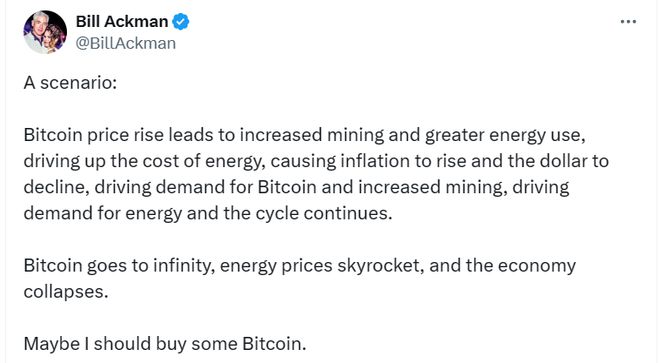Screen dimensions: 660x363
Task: Click the line starting "Bitcoin price rise leads"
Action: coord(304,135)
